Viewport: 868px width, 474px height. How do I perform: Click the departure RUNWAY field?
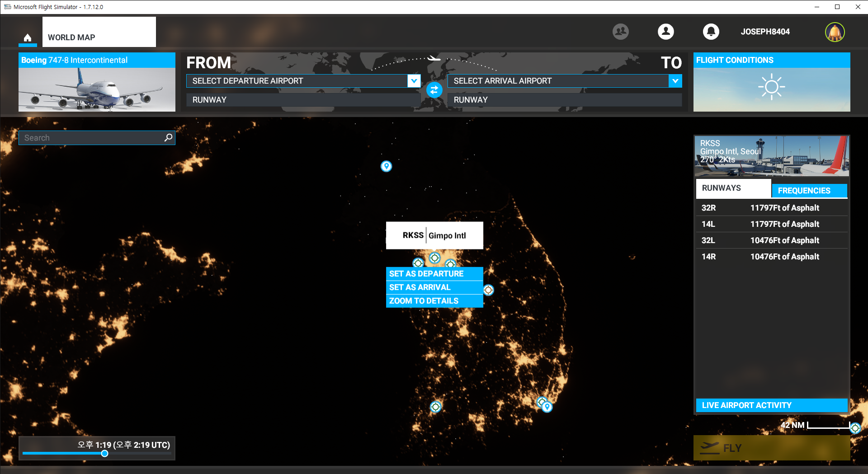tap(303, 100)
